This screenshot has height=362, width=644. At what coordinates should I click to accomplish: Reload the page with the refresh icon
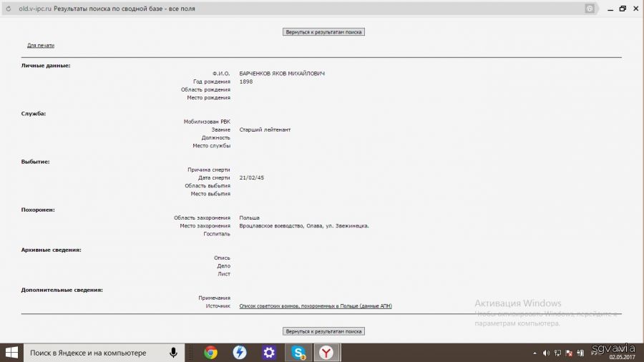point(8,9)
